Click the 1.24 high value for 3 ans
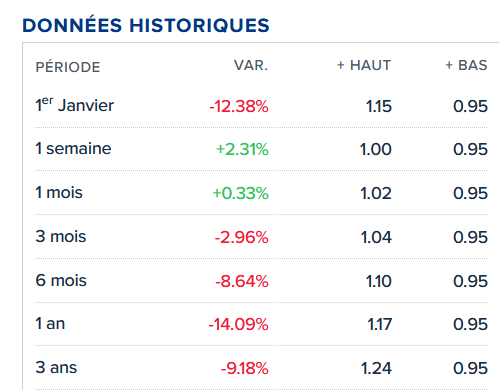The width and height of the screenshot is (499, 390). 376,368
